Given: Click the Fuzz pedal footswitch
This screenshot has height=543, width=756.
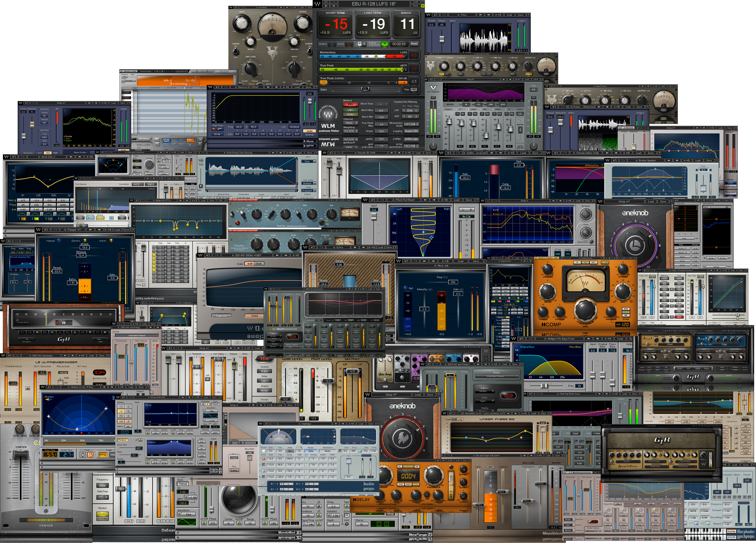Looking at the screenshot, I should click(x=402, y=378).
